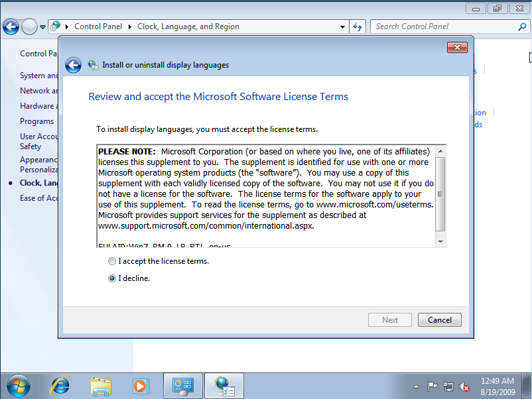Click the search magnifier icon

point(522,27)
